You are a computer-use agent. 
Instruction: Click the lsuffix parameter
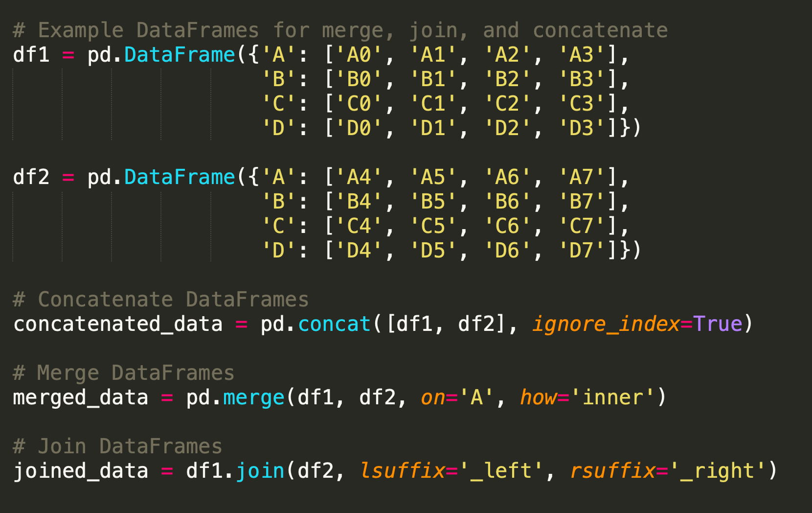(x=402, y=471)
